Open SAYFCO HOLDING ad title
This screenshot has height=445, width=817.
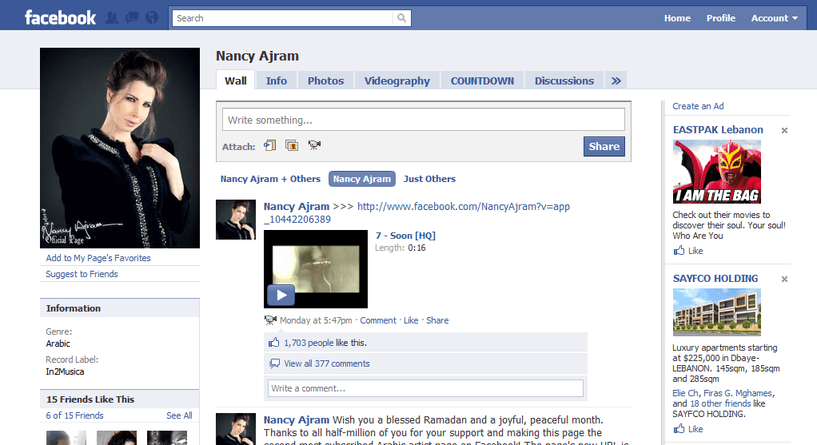point(715,279)
